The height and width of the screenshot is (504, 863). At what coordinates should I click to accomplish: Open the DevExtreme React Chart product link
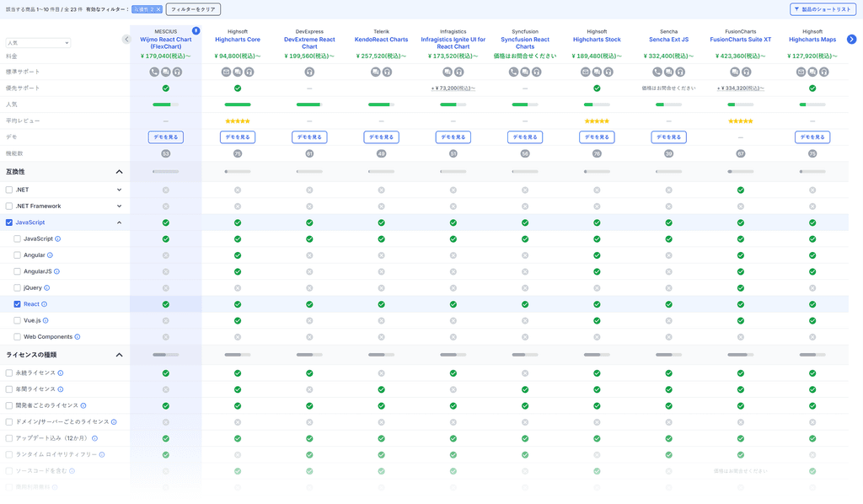tap(309, 43)
